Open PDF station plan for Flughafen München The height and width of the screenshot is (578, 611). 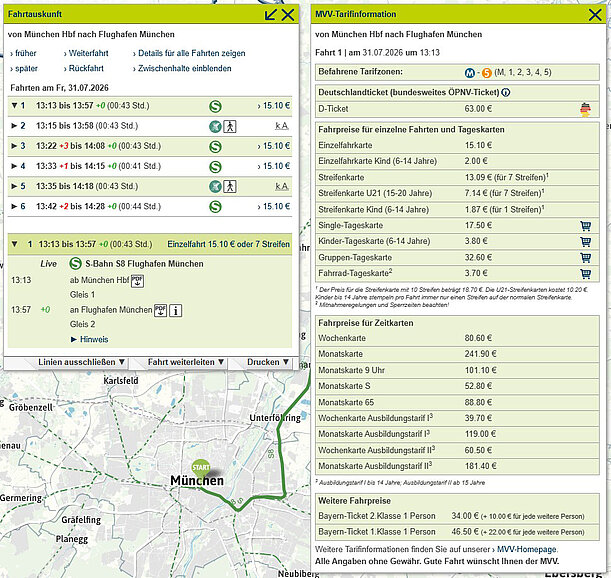tap(161, 311)
